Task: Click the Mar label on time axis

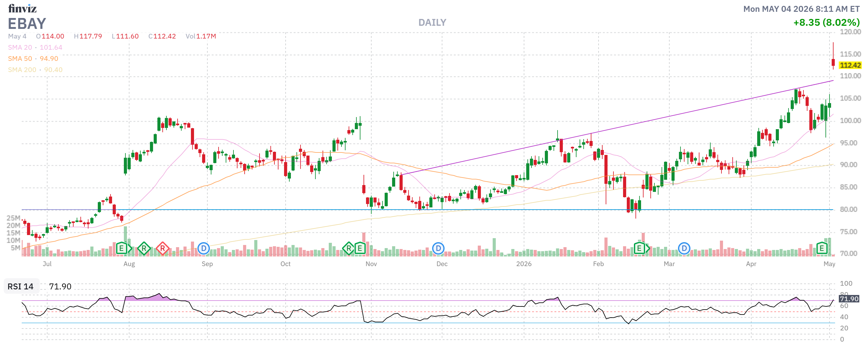Action: pyautogui.click(x=669, y=264)
